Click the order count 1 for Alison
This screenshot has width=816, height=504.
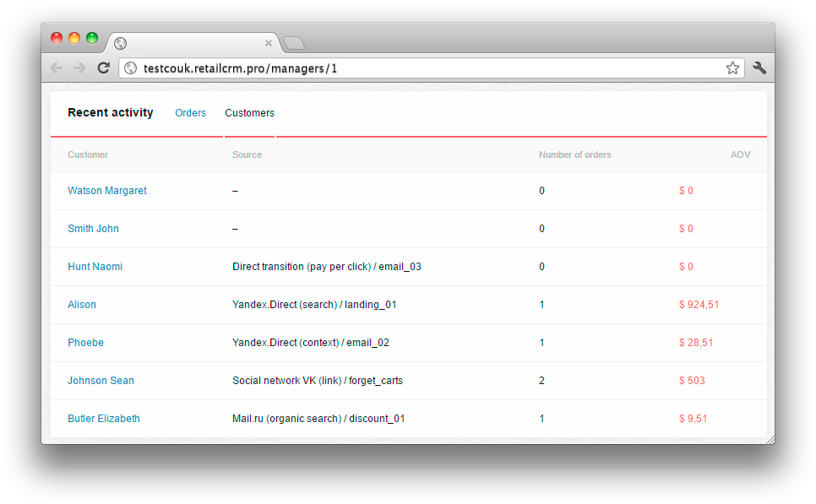(x=541, y=304)
